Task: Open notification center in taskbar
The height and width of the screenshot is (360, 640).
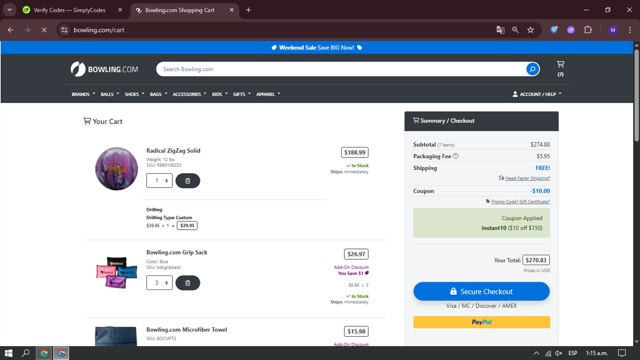Action: pos(622,353)
